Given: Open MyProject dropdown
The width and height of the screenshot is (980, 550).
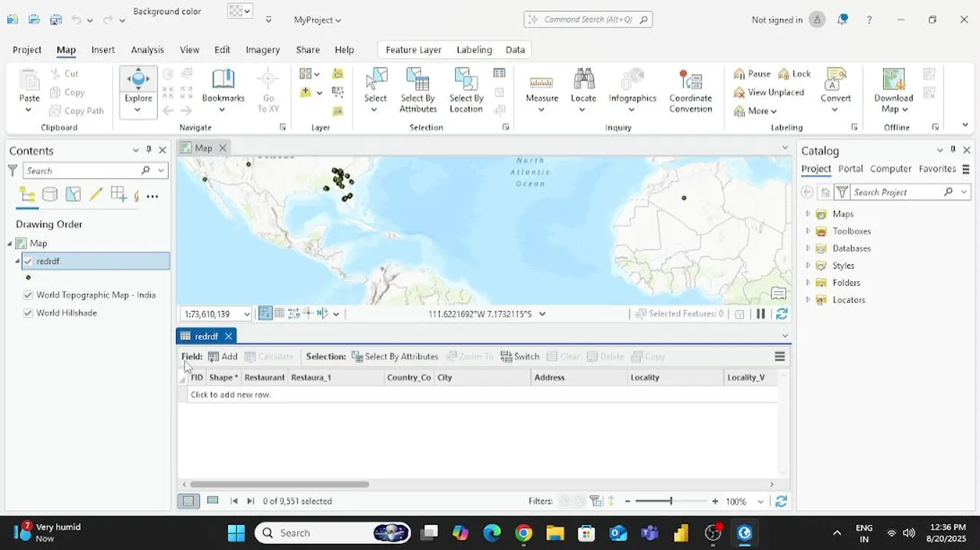Looking at the screenshot, I should (x=318, y=20).
